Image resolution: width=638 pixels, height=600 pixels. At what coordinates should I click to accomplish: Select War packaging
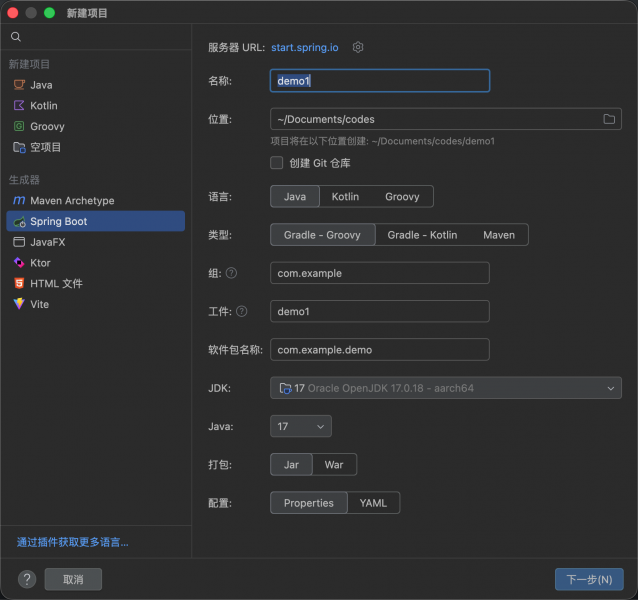pos(334,465)
